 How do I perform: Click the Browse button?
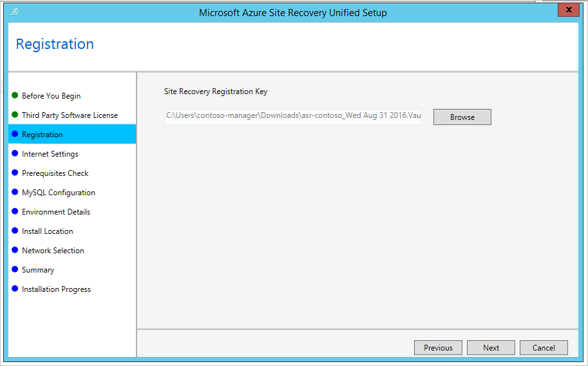462,117
